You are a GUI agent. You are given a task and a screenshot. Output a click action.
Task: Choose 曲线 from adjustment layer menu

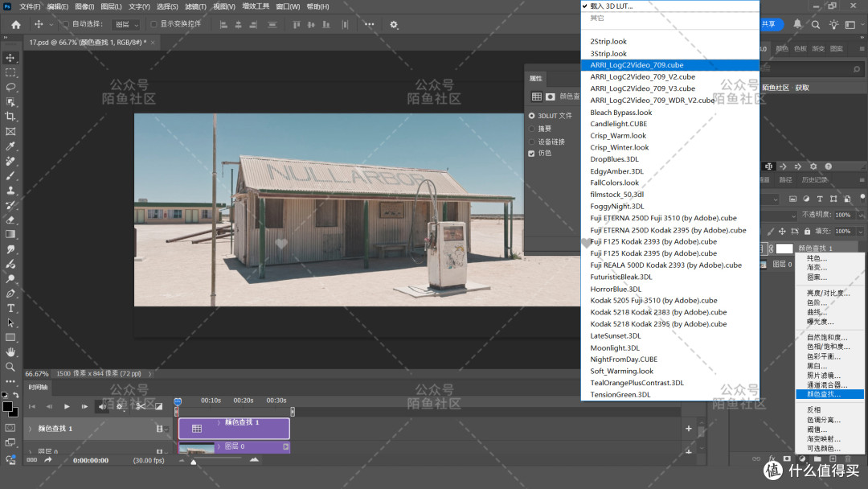817,312
